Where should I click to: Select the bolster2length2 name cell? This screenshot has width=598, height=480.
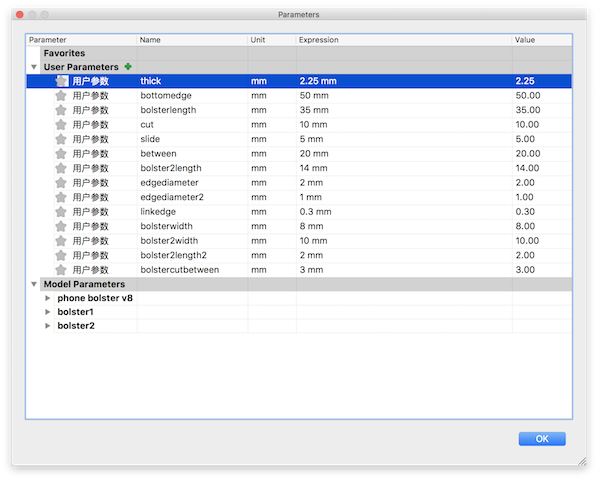coord(192,255)
